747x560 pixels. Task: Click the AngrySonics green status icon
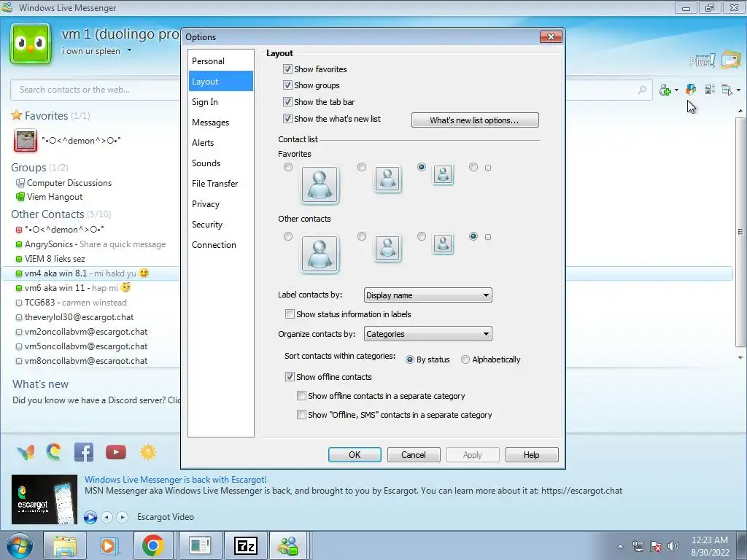coord(18,244)
